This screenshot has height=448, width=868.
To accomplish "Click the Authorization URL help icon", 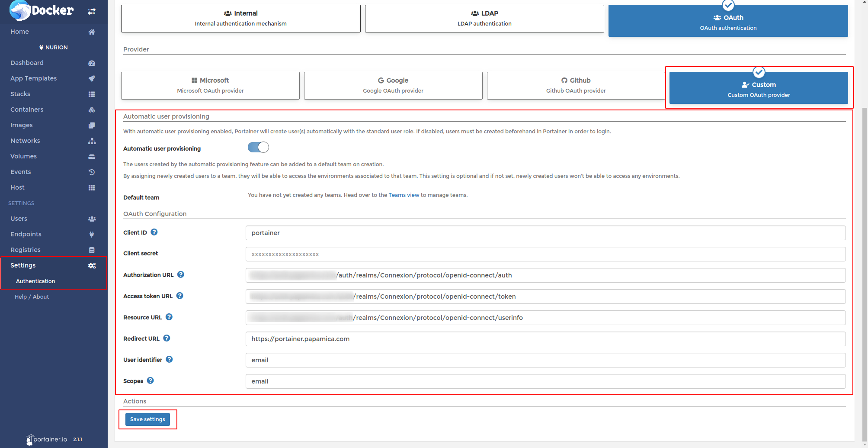I will point(181,275).
